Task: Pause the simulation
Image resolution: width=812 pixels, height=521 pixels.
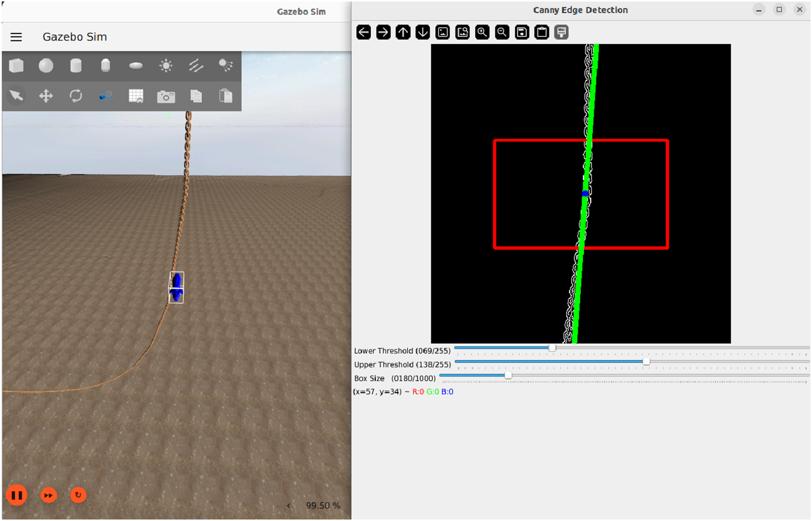Action: click(x=17, y=495)
